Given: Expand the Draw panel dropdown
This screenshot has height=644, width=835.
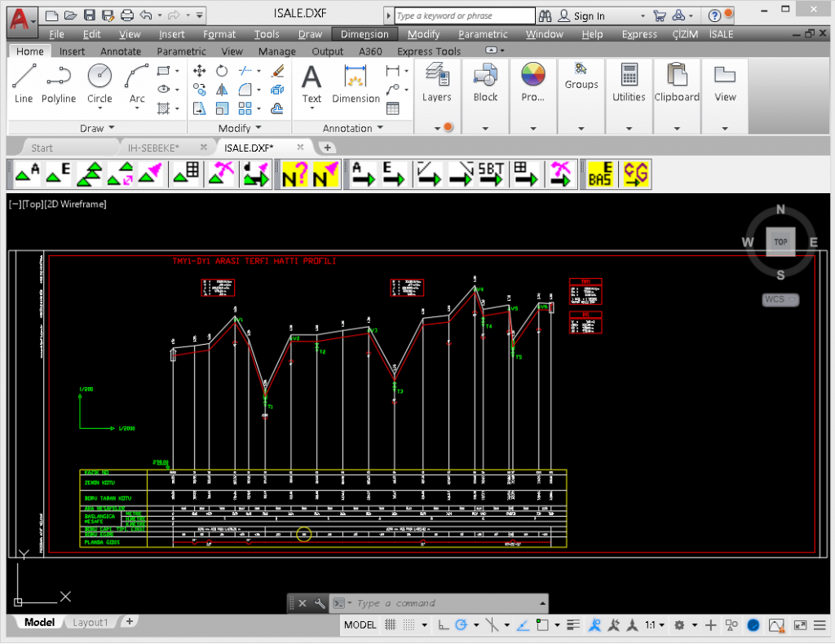Looking at the screenshot, I should point(97,128).
